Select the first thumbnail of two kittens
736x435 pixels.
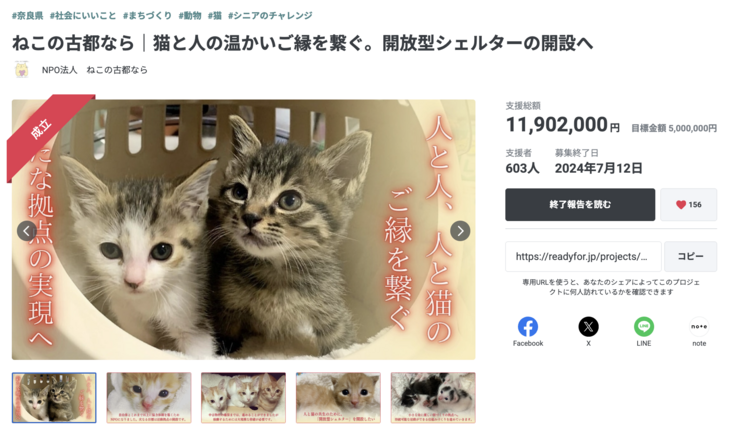[54, 398]
